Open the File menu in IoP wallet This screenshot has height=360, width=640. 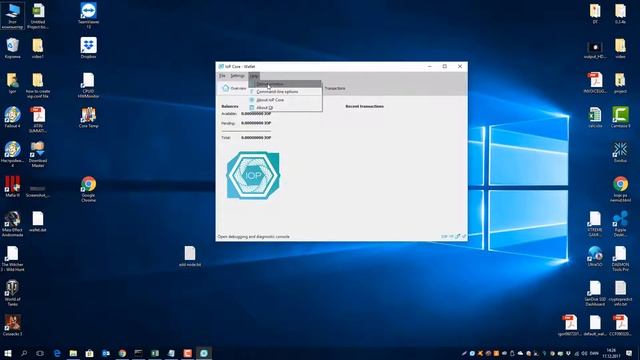coord(222,76)
